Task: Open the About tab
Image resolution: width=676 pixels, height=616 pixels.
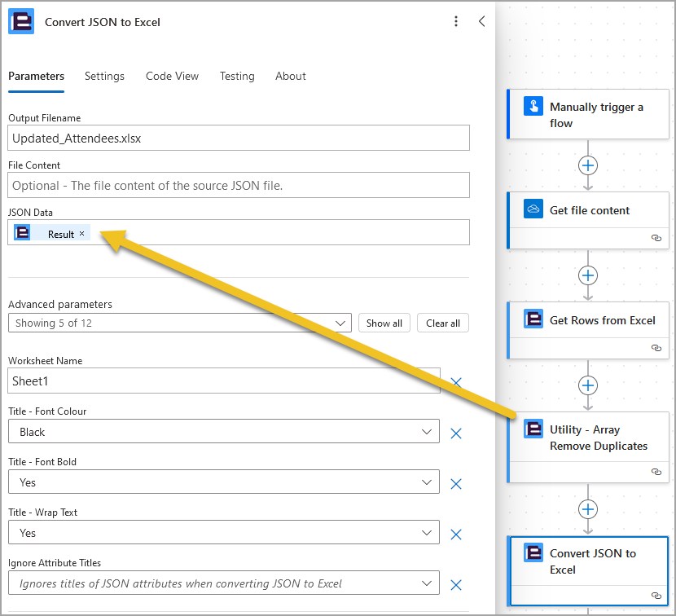Action: tap(291, 77)
